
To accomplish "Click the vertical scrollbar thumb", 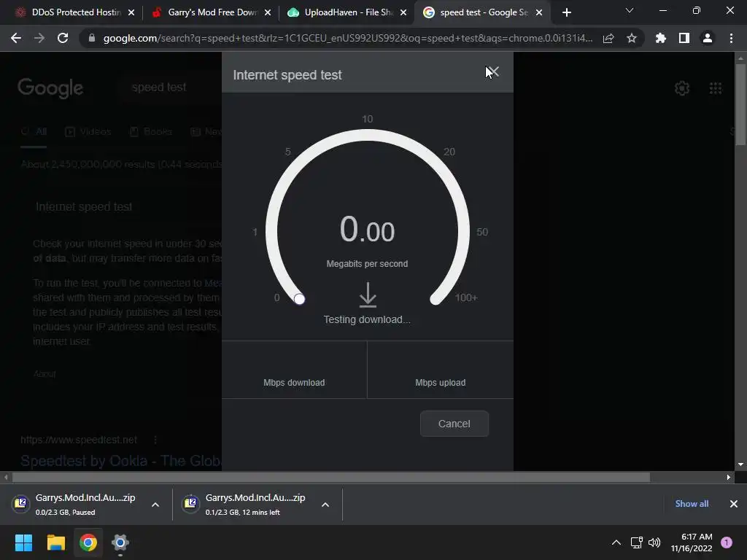I will click(x=740, y=104).
